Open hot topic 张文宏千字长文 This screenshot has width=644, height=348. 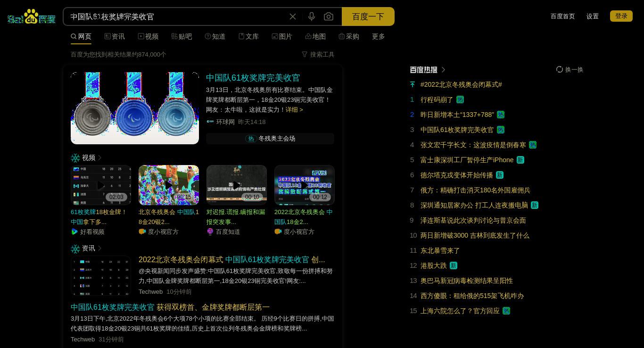[x=473, y=145]
